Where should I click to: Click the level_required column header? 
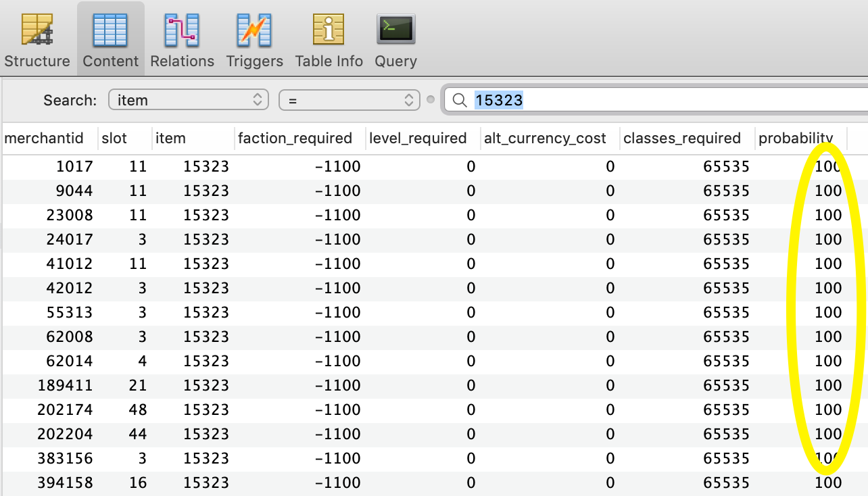point(418,139)
